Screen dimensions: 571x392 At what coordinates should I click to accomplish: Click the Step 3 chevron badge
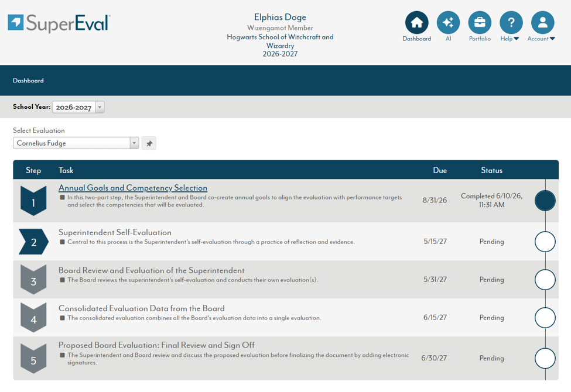tap(33, 280)
